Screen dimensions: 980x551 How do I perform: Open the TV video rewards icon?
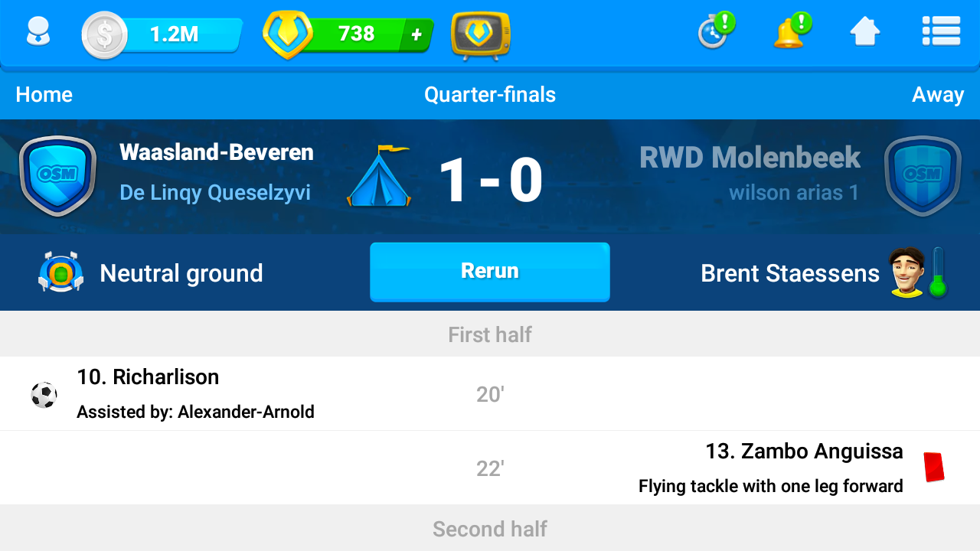click(x=481, y=35)
